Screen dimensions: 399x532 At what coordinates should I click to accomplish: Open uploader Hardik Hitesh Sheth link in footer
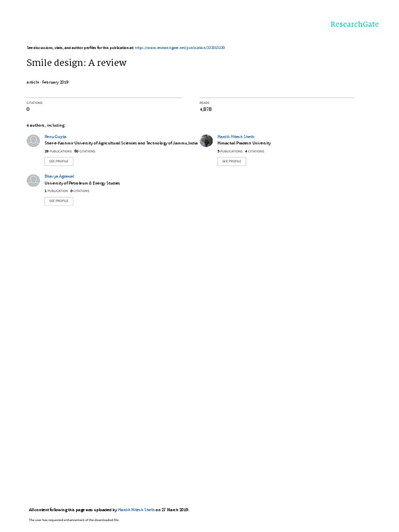coord(137,510)
